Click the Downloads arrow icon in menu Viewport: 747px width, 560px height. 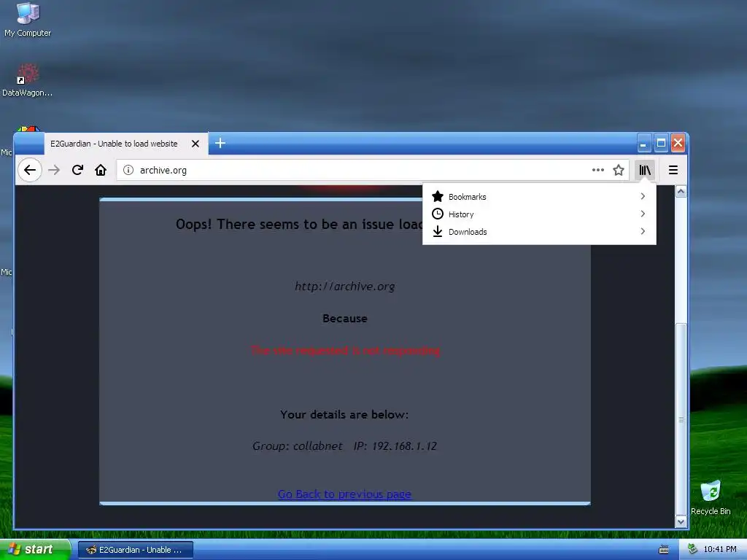point(438,231)
